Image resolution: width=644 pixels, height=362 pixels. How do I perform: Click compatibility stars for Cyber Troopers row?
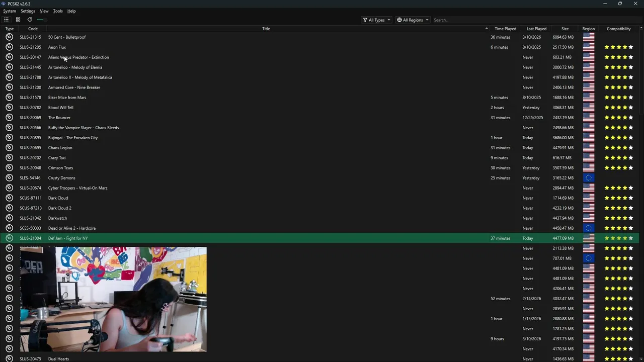click(x=619, y=188)
